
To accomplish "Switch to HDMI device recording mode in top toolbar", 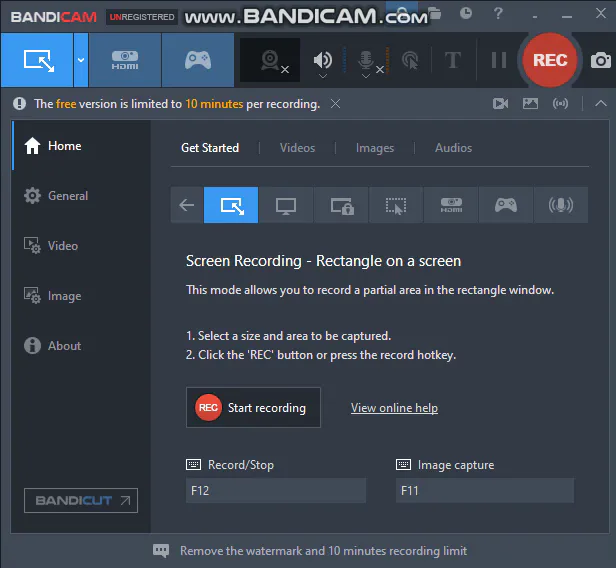I will [125, 60].
